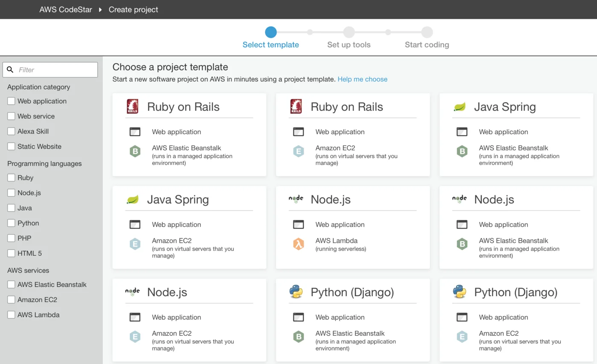Click the AWS services section label
The image size is (597, 364).
28,271
